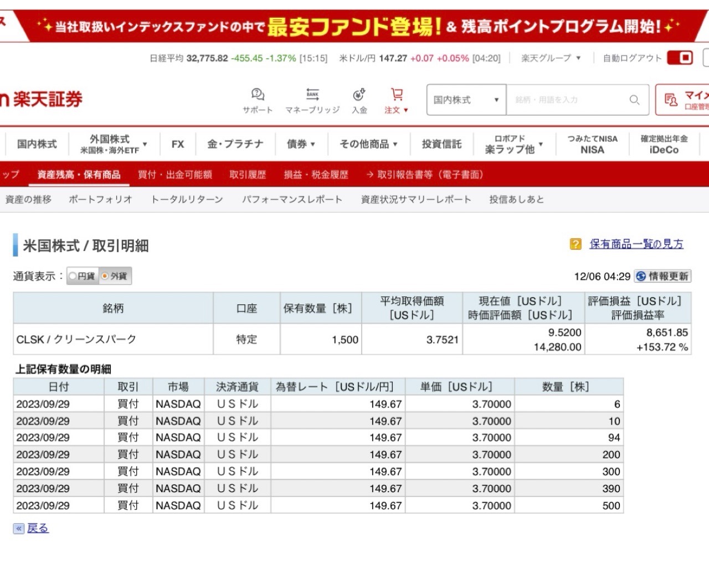Open the トータルリターン sub-tab

point(187,200)
